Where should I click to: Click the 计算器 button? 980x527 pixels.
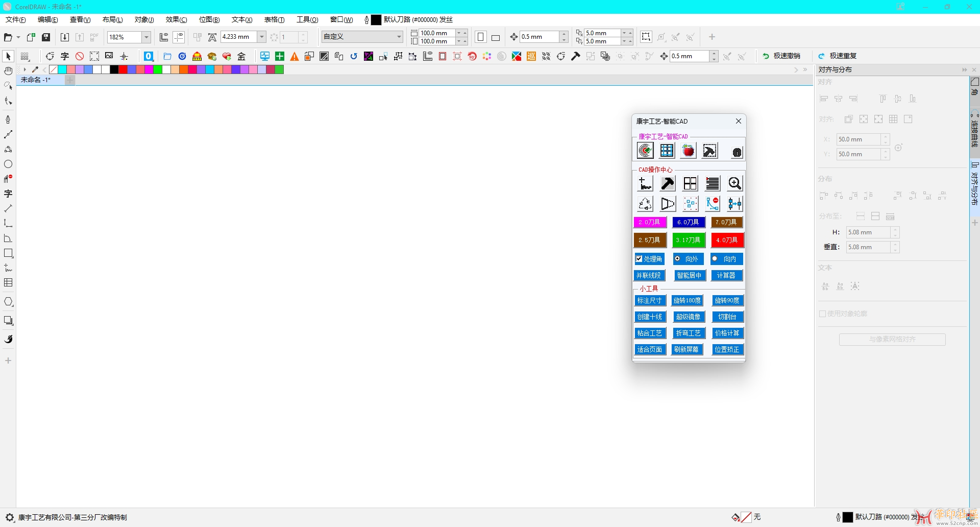point(726,275)
